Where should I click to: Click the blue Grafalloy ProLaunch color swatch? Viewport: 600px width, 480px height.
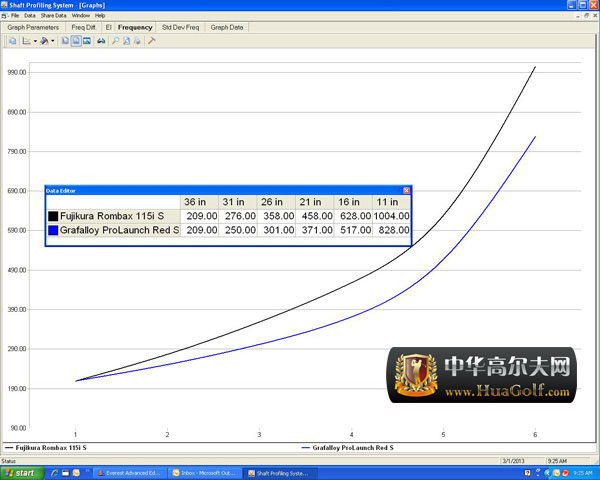click(53, 230)
